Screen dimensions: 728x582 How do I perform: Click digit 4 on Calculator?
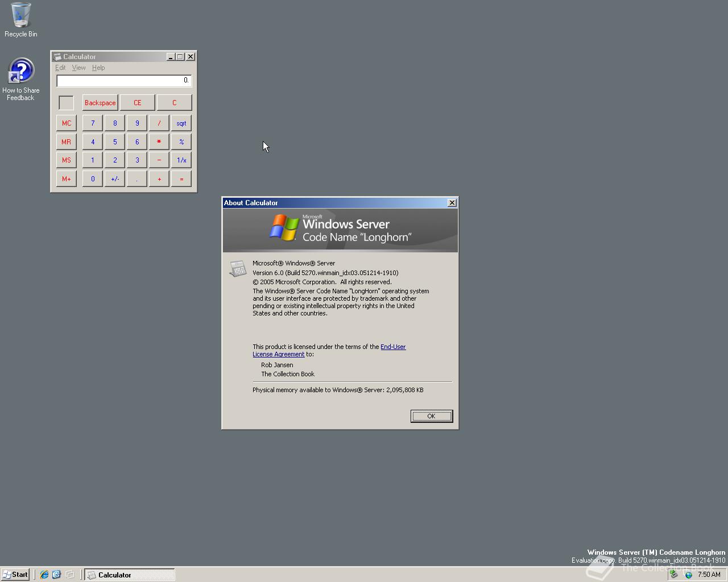tap(93, 142)
